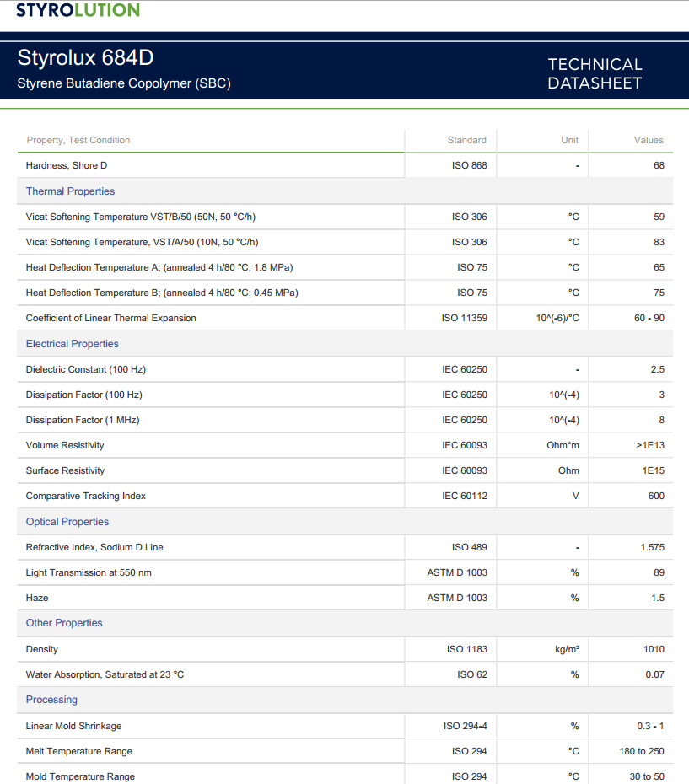Click the Other Properties section heading

coord(64,623)
